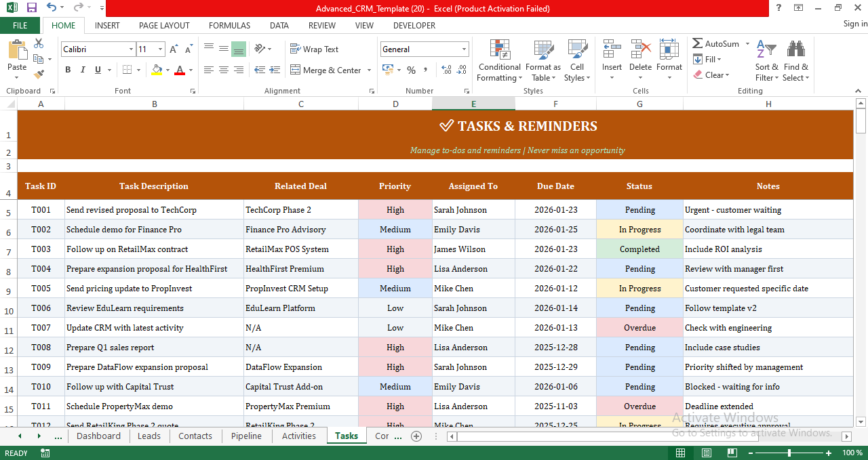Viewport: 868px width, 460px height.
Task: Click the Paste clipboard icon
Action: coord(17,51)
